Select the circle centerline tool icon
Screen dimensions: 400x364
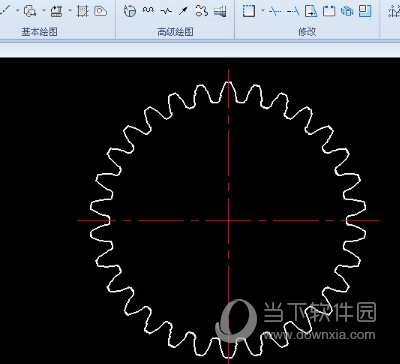130,11
